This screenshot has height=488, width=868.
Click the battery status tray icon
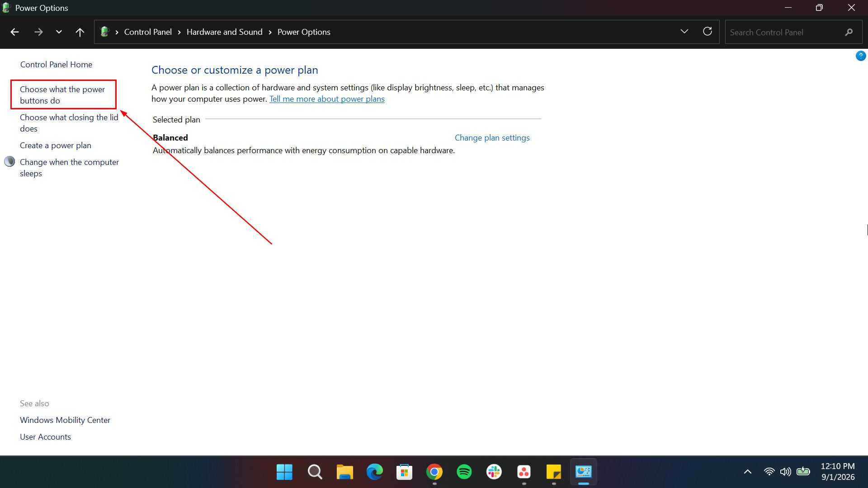[x=803, y=472]
